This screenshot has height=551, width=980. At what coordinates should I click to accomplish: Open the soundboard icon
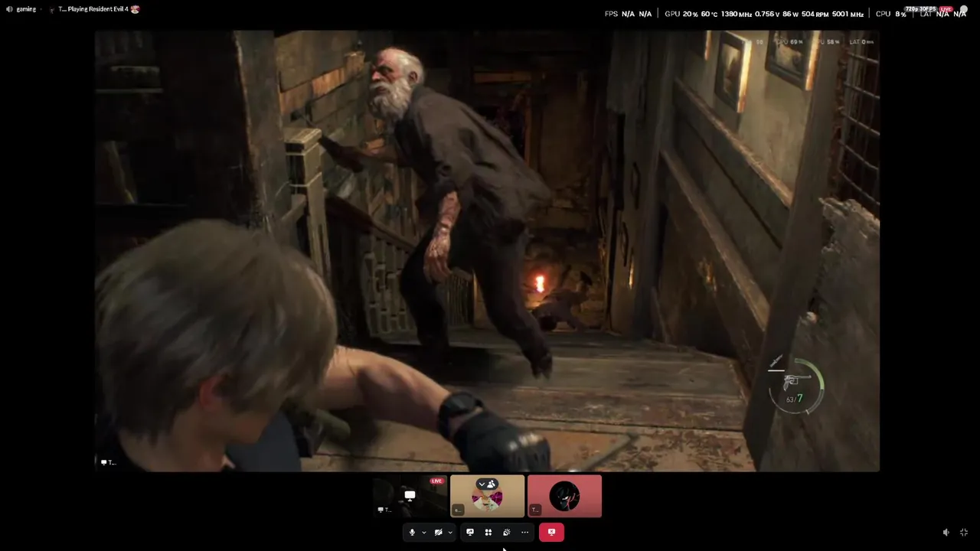pos(506,533)
